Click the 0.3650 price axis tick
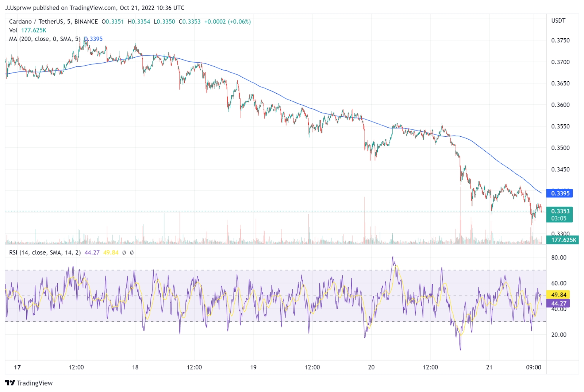 point(560,84)
